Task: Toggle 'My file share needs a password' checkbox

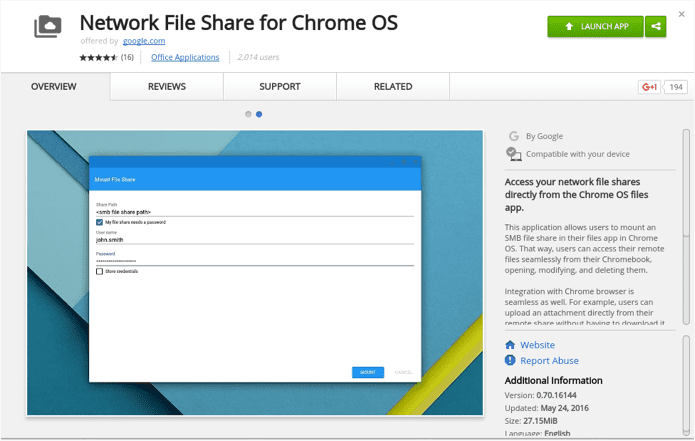Action: tap(99, 222)
